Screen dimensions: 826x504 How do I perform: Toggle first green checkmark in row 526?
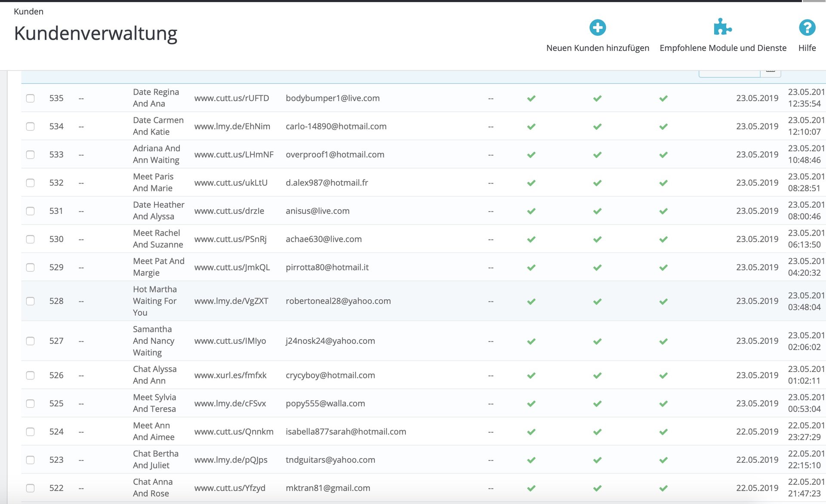point(531,375)
